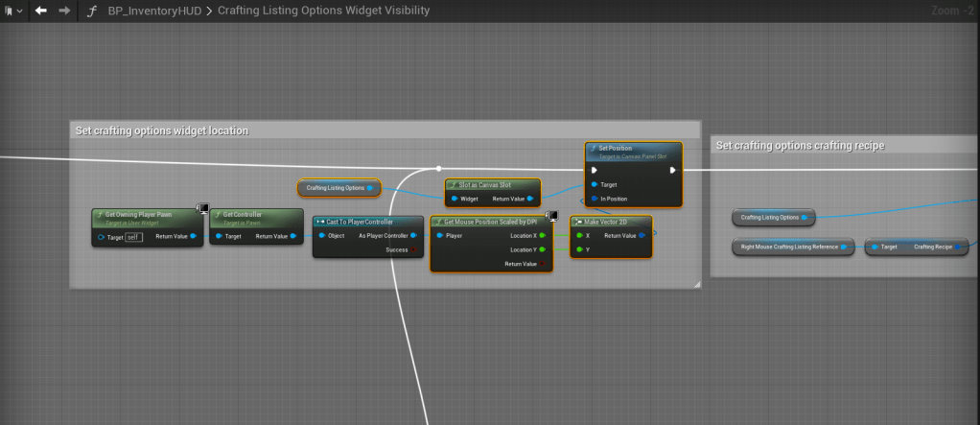Click the Zoom -2 indicator text
This screenshot has width=980, height=425.
point(952,11)
